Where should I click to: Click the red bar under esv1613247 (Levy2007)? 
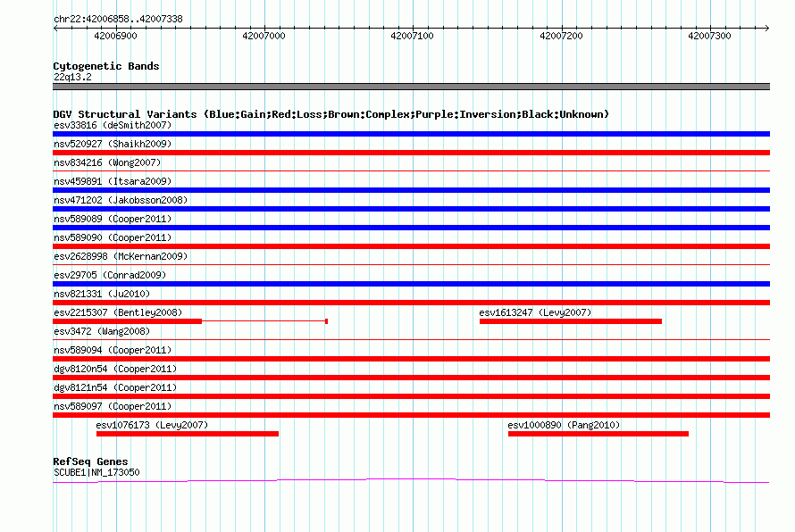click(x=571, y=321)
